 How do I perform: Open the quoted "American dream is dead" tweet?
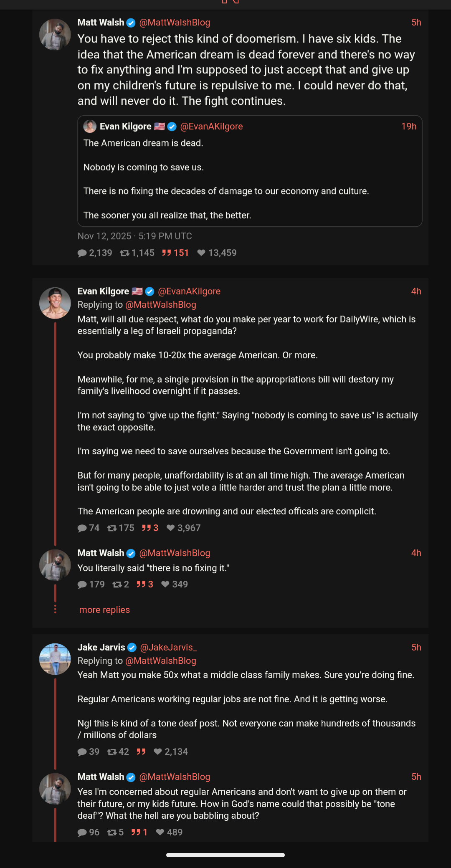pyautogui.click(x=250, y=180)
